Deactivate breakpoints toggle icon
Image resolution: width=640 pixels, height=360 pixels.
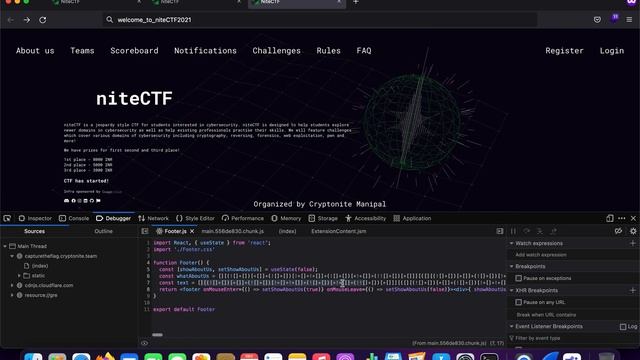tap(618, 231)
